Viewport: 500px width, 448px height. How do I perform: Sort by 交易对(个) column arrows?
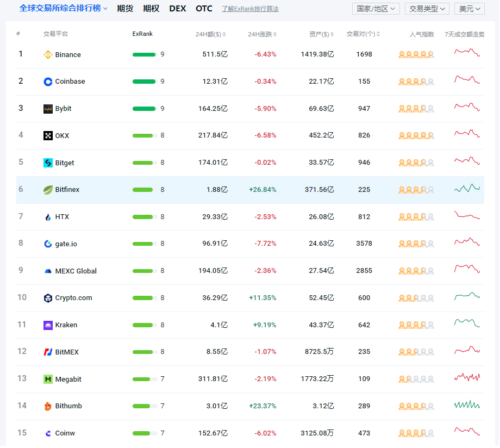(x=378, y=34)
